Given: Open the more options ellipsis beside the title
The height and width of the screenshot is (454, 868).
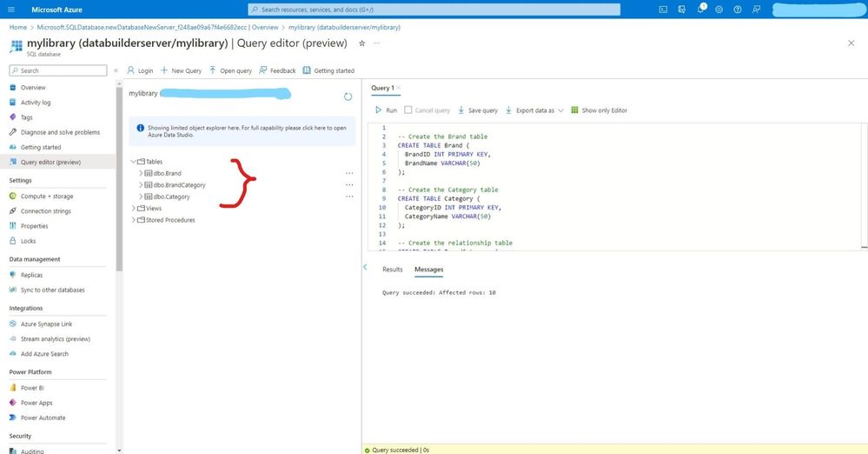Looking at the screenshot, I should click(376, 43).
